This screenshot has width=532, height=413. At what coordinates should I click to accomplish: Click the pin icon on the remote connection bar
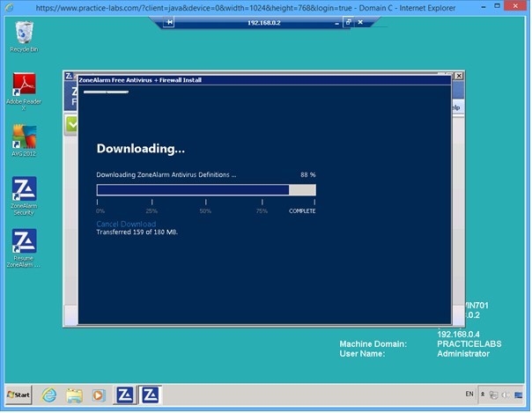click(169, 22)
